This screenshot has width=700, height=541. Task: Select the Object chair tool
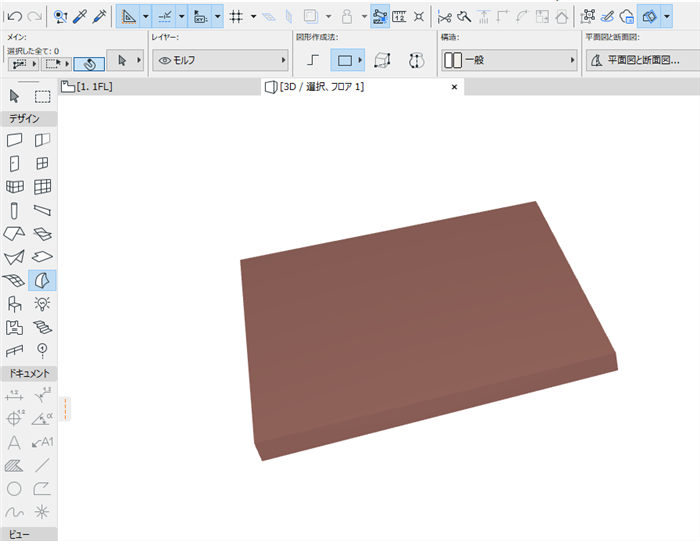pos(14,304)
